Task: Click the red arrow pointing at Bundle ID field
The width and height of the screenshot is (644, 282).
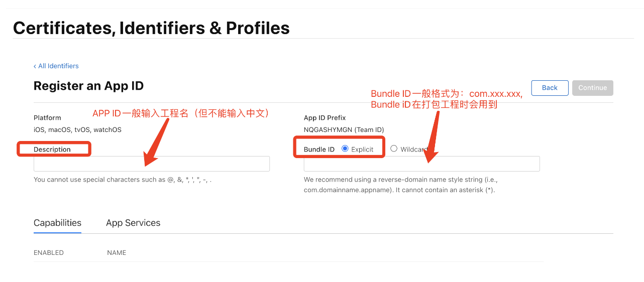Action: pyautogui.click(x=431, y=137)
